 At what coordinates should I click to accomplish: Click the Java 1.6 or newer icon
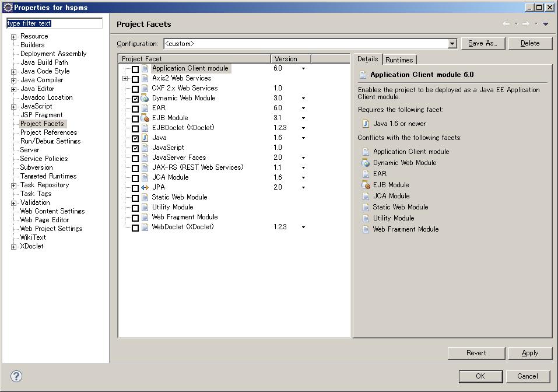tap(366, 124)
